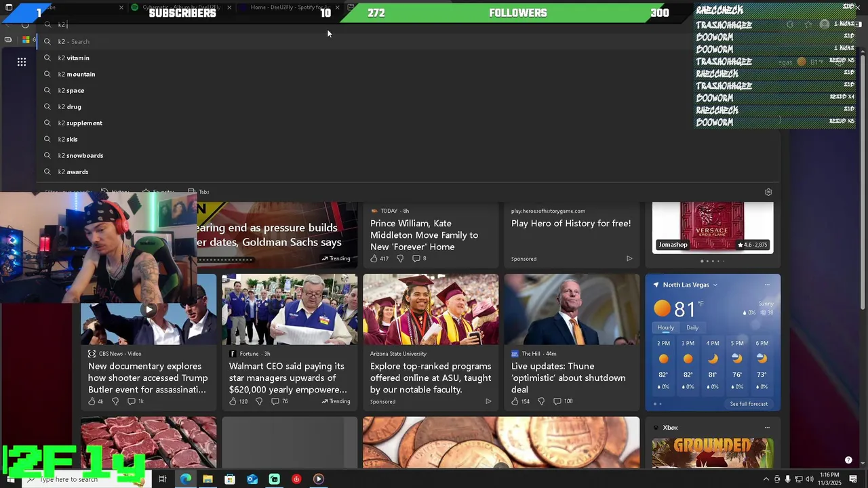Image resolution: width=868 pixels, height=488 pixels.
Task: Open comments on Prince William article
Action: click(x=419, y=258)
